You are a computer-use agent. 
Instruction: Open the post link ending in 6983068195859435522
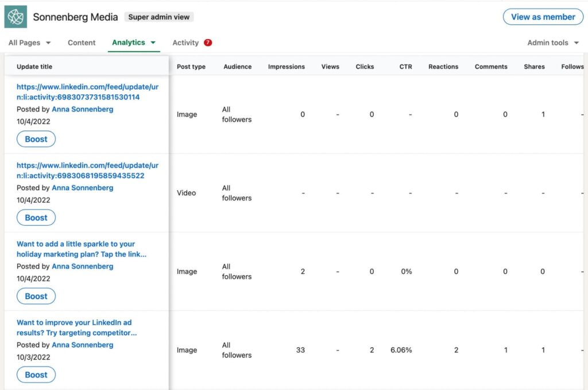87,171
